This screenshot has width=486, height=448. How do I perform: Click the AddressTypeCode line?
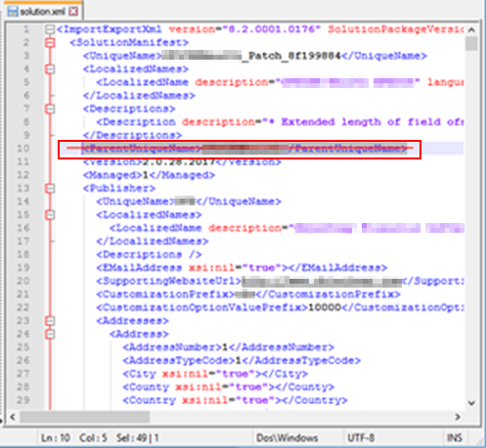point(242,361)
